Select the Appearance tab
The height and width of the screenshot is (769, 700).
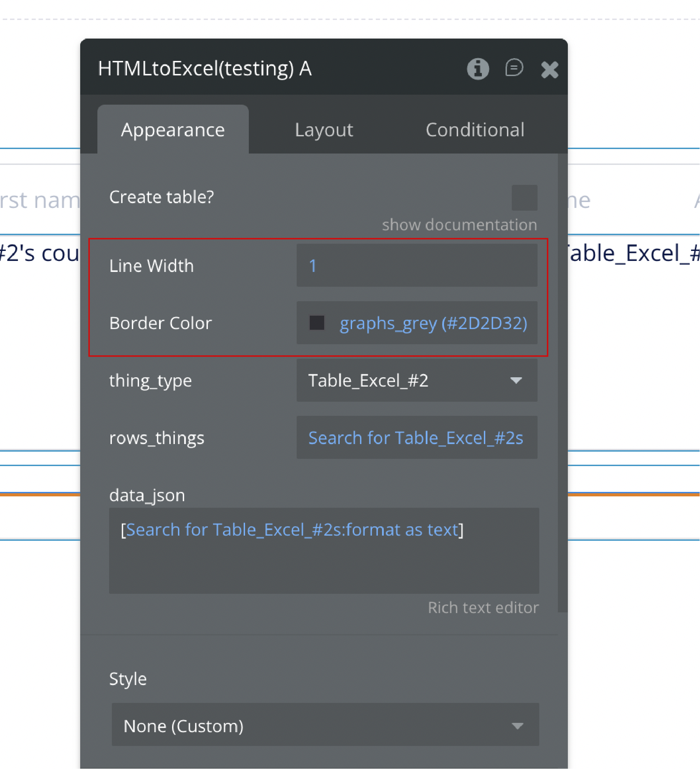[x=173, y=130]
